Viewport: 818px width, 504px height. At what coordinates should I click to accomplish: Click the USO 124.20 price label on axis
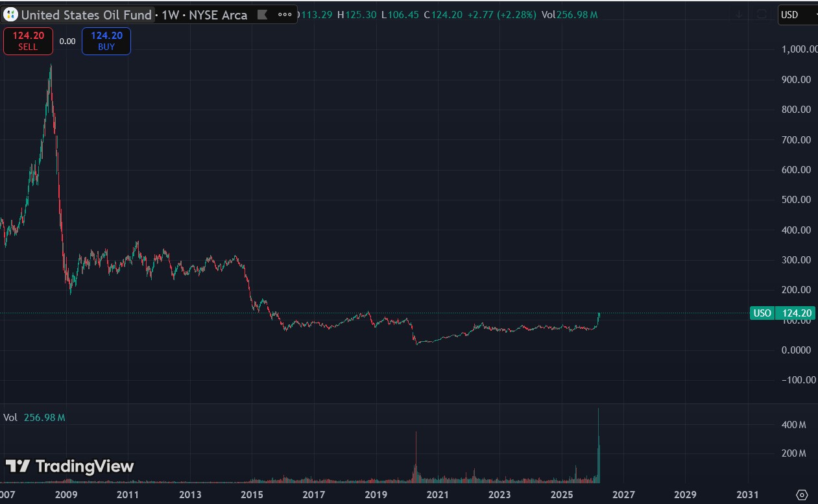783,313
